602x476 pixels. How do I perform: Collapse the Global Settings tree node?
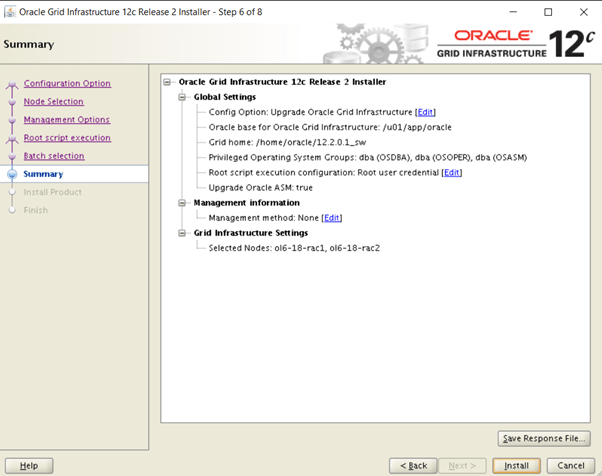click(183, 97)
